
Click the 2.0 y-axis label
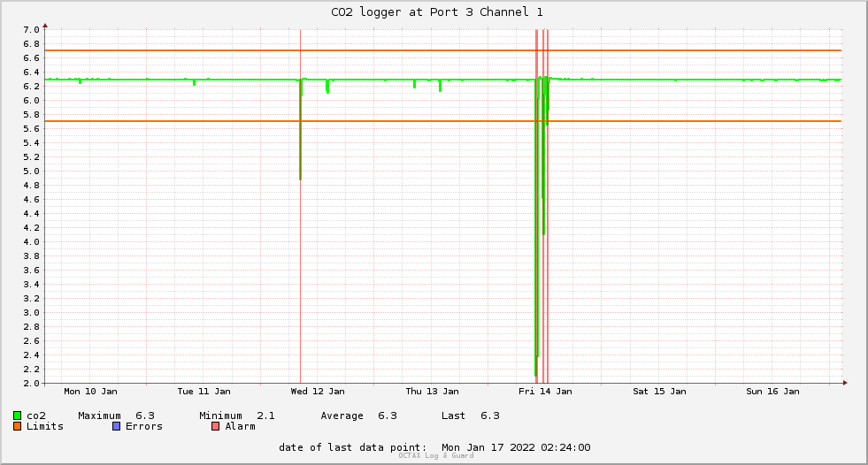tap(31, 383)
